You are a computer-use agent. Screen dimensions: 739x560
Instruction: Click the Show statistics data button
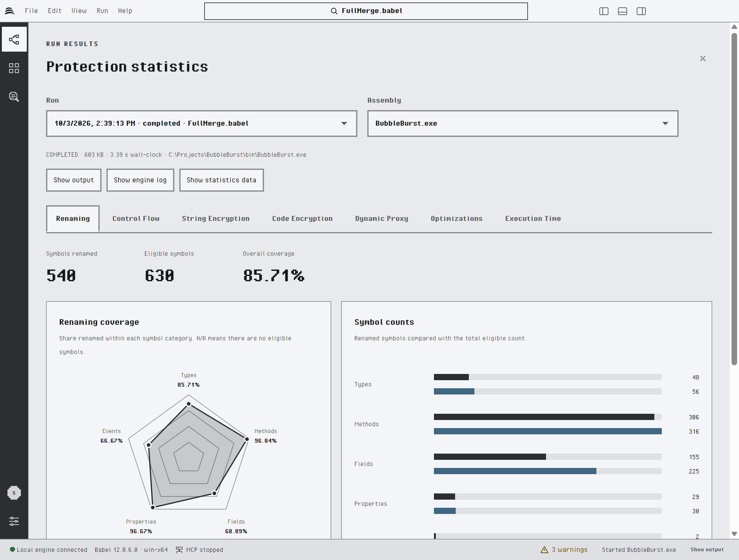point(221,180)
